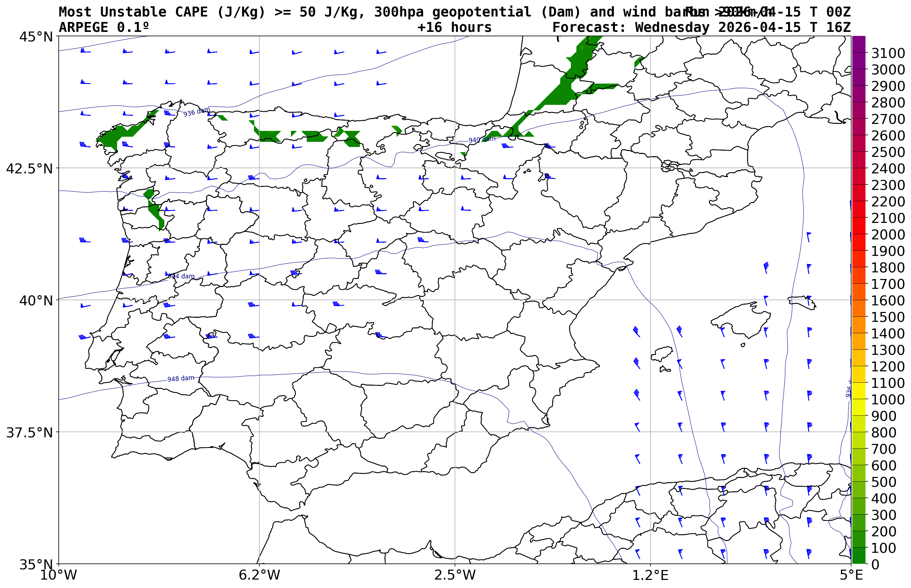Click the 6.2°W longitude axis label
Image resolution: width=911 pixels, height=588 pixels.
[x=259, y=575]
